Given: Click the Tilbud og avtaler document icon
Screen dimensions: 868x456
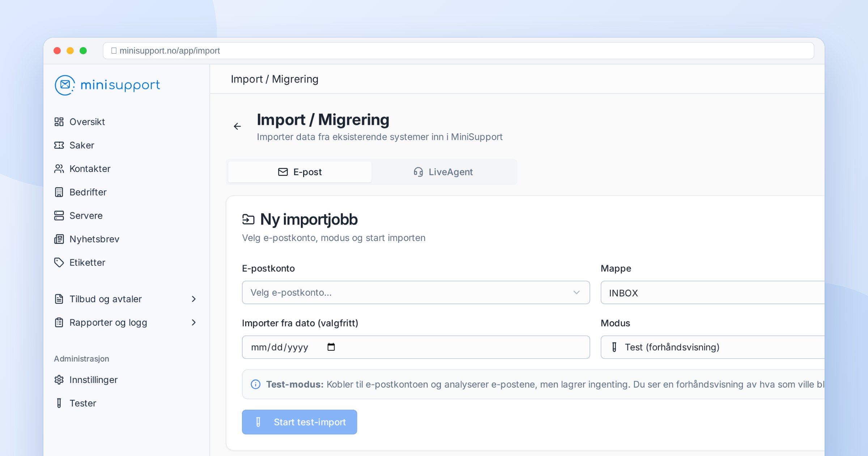Looking at the screenshot, I should coord(59,299).
